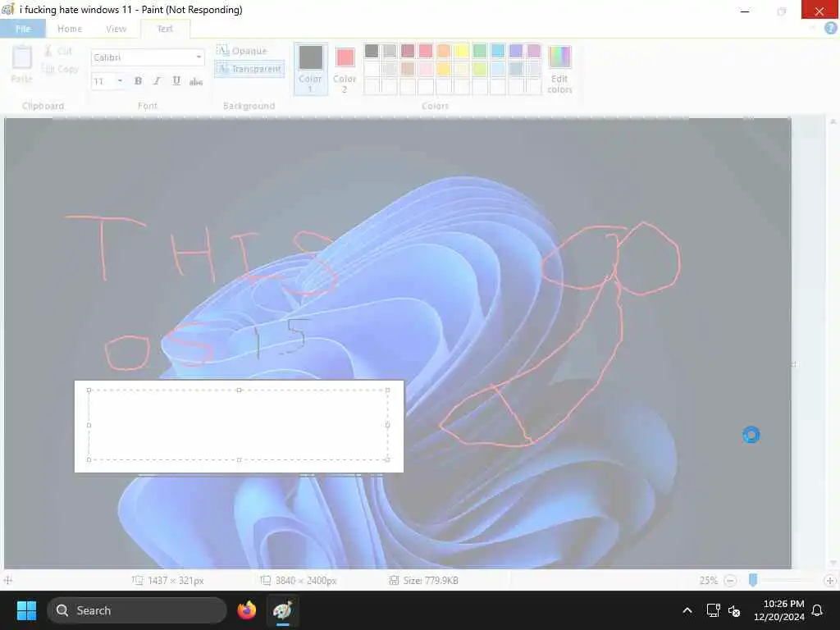Pick the yellow color swatch

(x=462, y=50)
